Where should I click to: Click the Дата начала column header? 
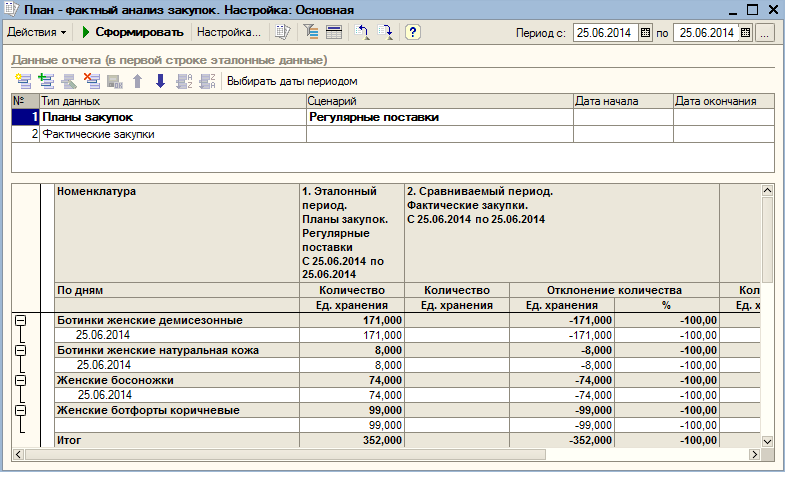(623, 101)
